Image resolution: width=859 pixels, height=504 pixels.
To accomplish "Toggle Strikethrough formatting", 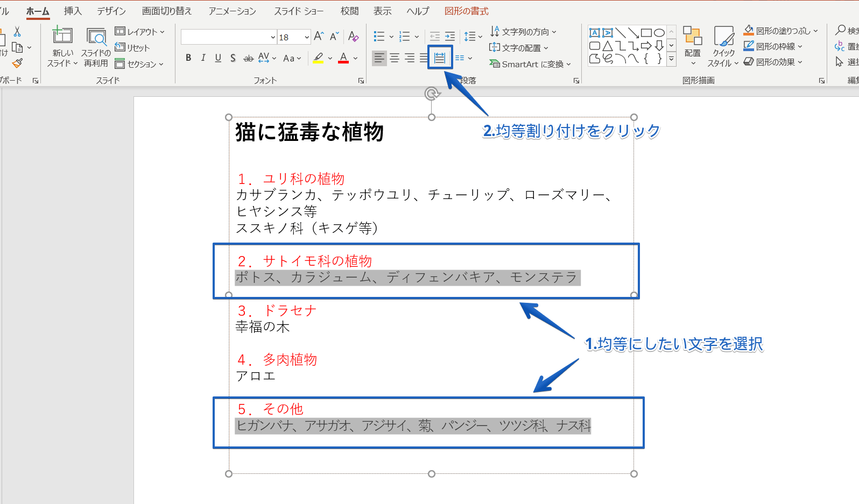I will [x=248, y=58].
